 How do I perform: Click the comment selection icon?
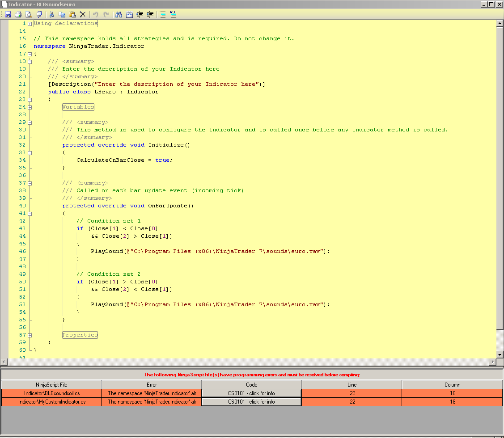coord(163,14)
